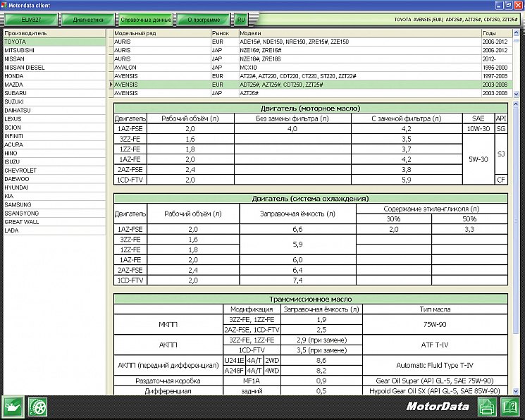
Task: Click the highlighted AVENSIS ADT25# row
Action: [x=311, y=85]
